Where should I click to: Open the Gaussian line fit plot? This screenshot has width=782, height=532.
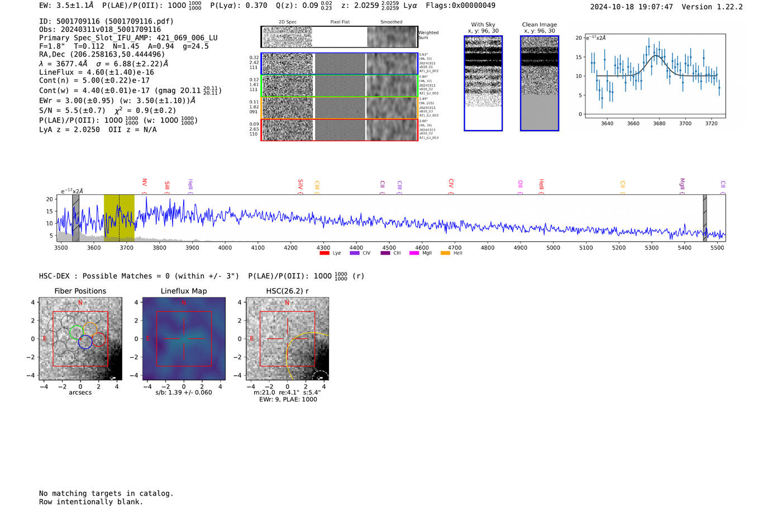point(655,76)
